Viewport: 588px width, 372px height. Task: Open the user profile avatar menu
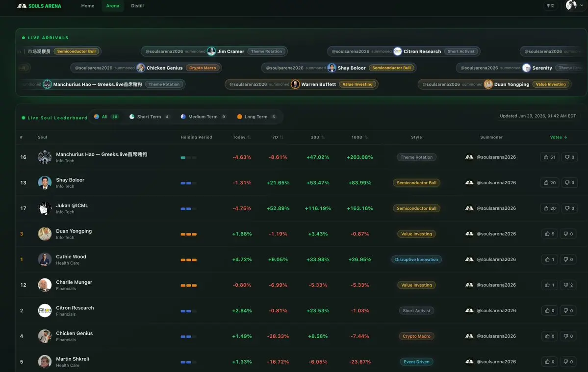point(574,5)
